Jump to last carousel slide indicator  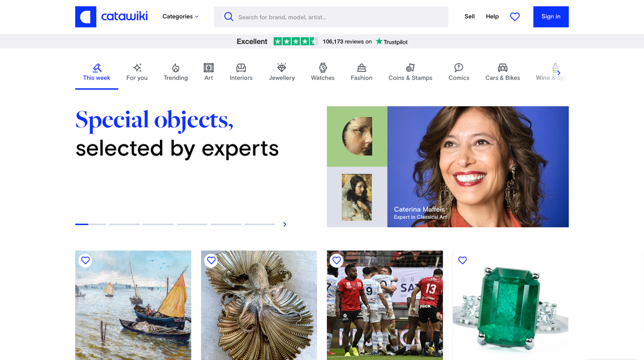click(260, 224)
